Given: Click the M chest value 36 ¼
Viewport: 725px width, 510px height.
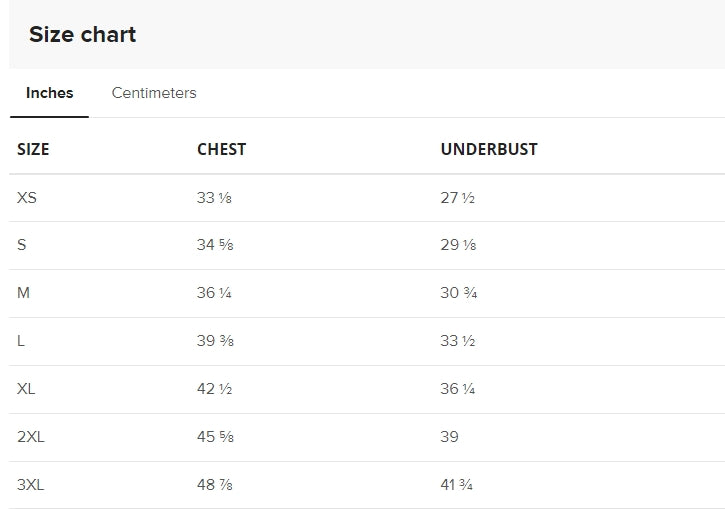Looking at the screenshot, I should pos(214,293).
